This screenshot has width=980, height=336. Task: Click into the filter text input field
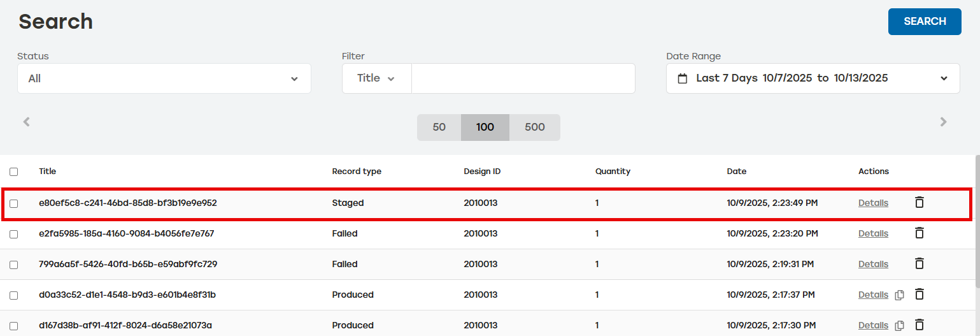coord(523,78)
